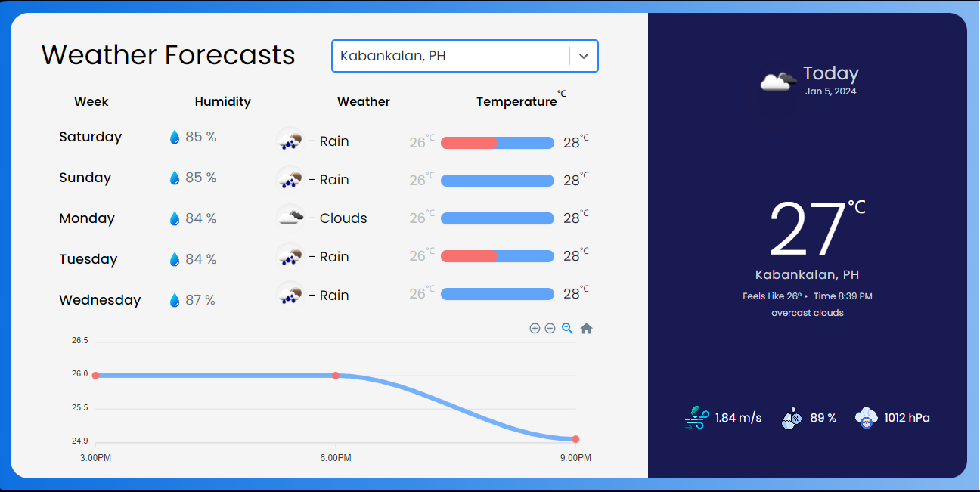The width and height of the screenshot is (980, 492).
Task: Click the Kabankalan, PH city select field
Action: click(450, 56)
